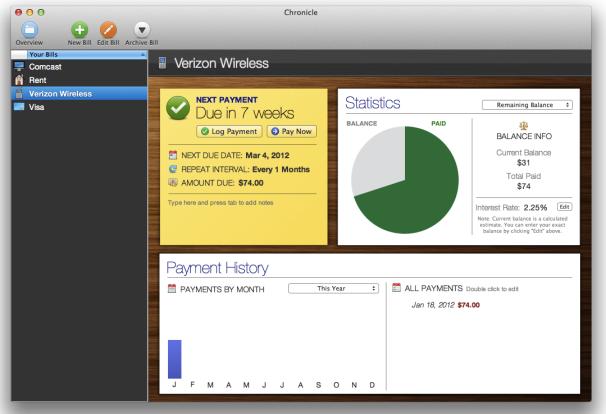Open the Archive Bill toolbar icon
The image size is (606, 414).
coord(142,29)
